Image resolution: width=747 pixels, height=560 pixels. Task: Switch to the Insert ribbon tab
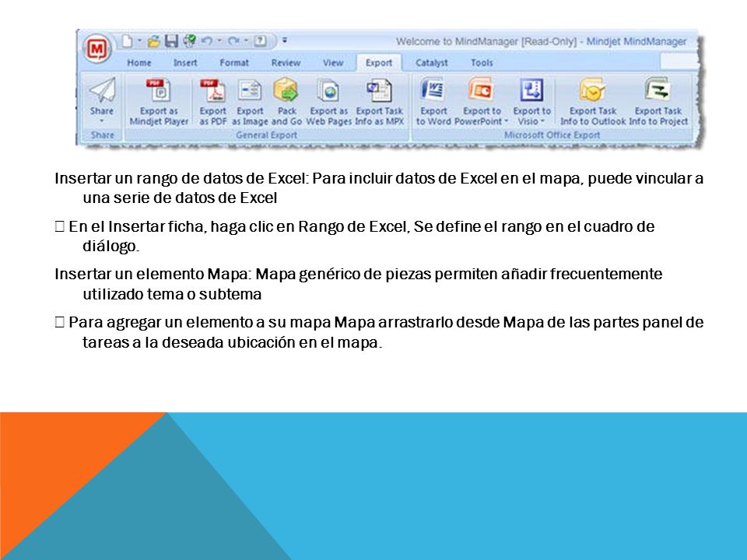185,63
